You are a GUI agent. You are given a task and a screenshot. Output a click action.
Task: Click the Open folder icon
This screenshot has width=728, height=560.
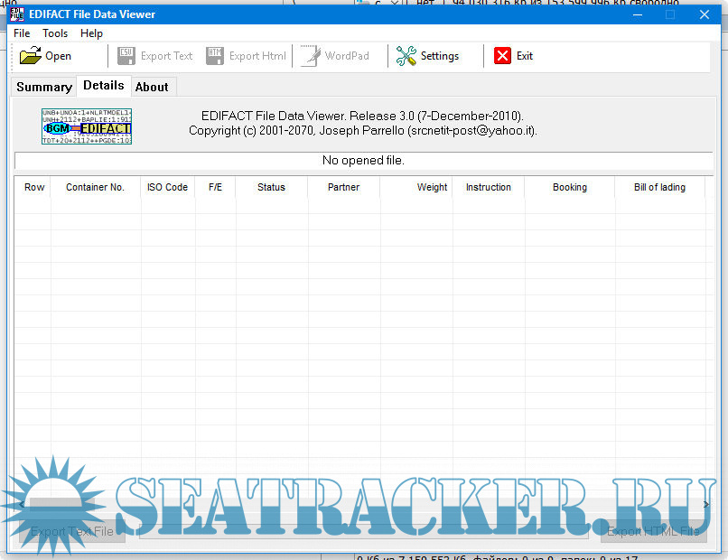pyautogui.click(x=31, y=56)
